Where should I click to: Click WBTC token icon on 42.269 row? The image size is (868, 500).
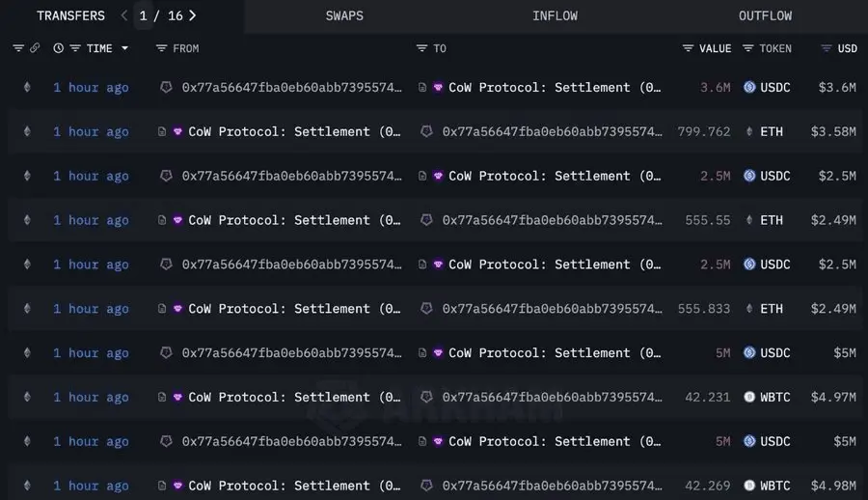[x=749, y=486]
